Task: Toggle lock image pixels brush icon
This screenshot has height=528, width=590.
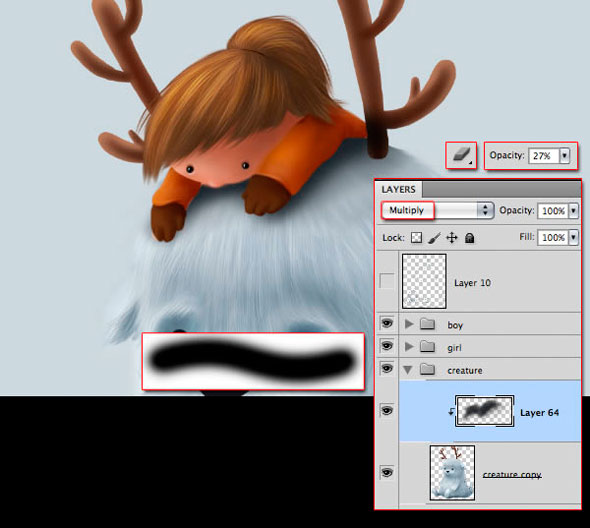Action: pyautogui.click(x=434, y=238)
